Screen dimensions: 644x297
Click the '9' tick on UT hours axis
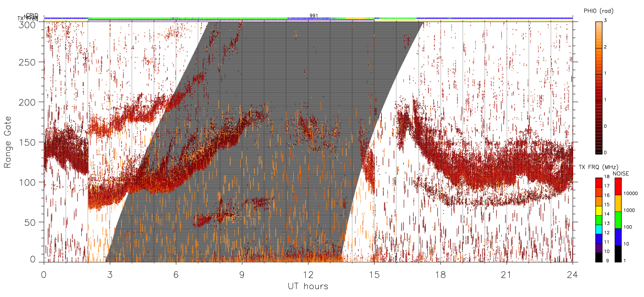(242, 274)
